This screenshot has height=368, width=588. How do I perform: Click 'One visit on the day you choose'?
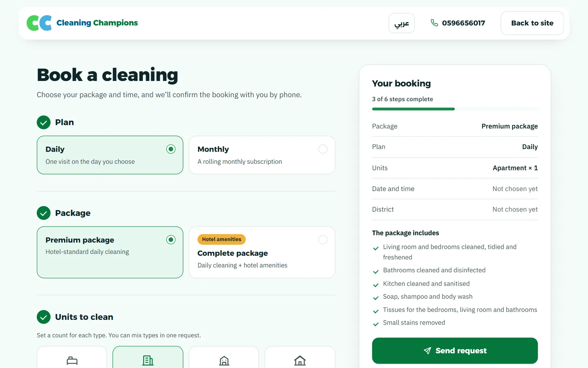(90, 162)
